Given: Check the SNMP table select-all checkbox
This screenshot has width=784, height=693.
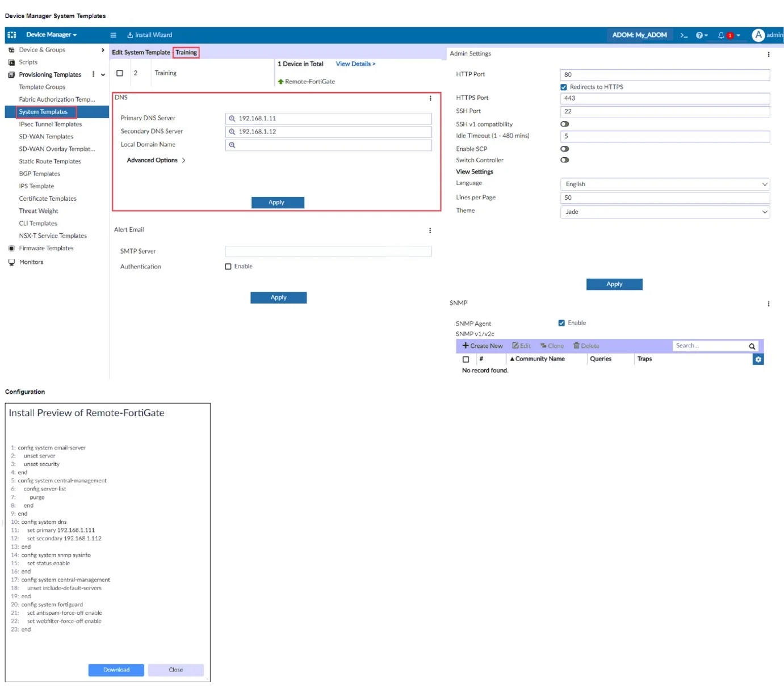Looking at the screenshot, I should [x=466, y=359].
